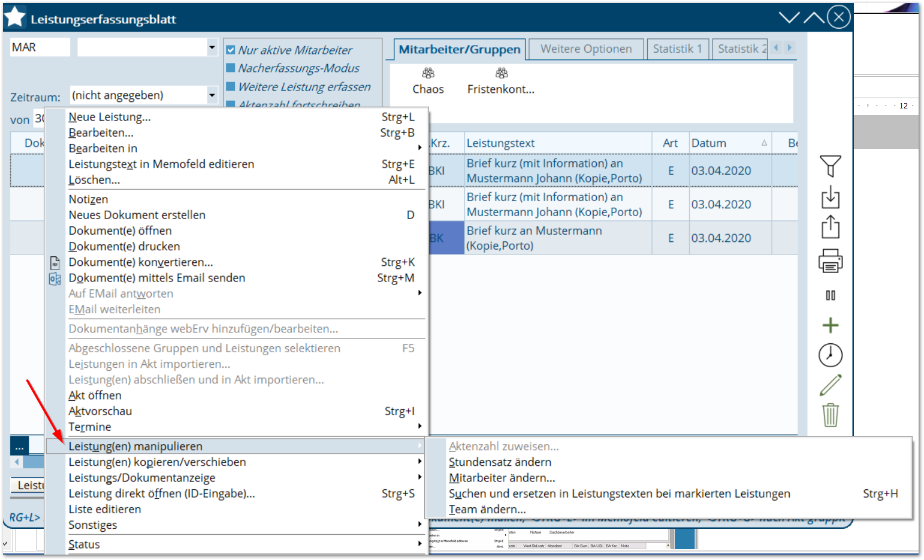
Task: Click the green trash delete icon
Action: coord(831,414)
